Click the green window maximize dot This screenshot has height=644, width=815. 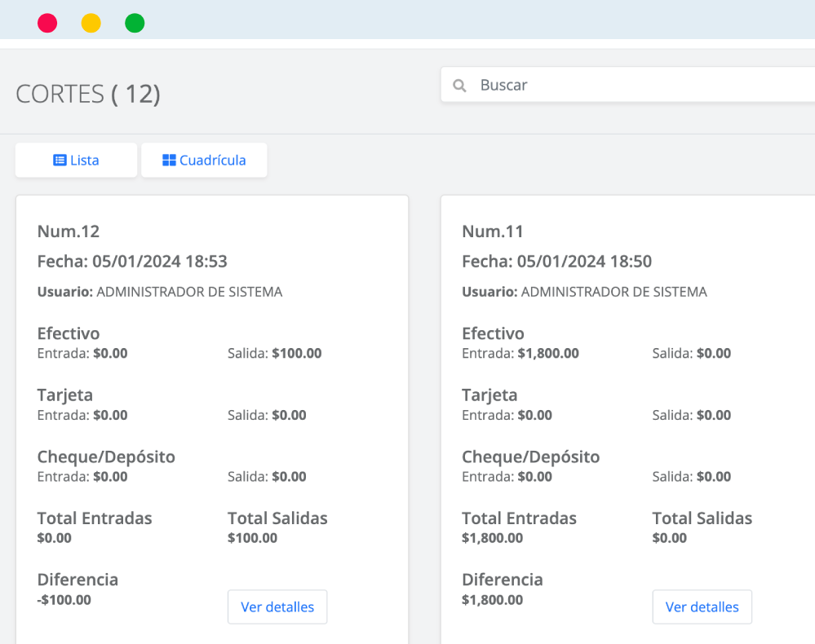(135, 24)
